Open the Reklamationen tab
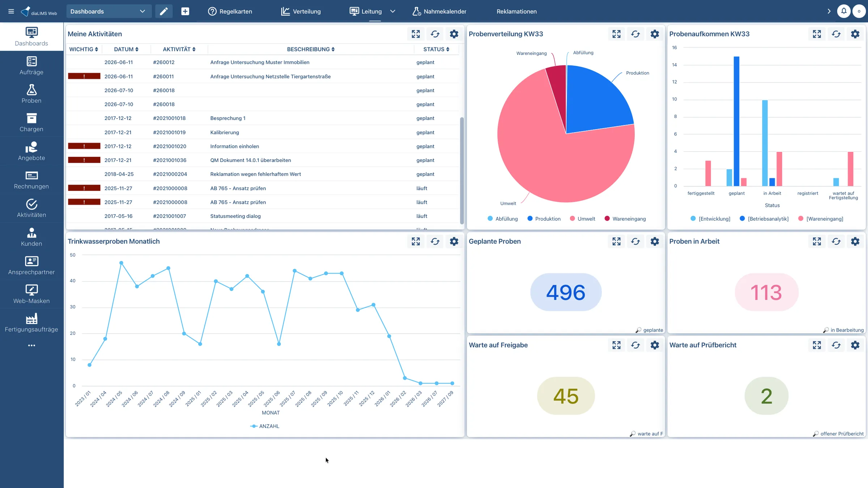Screen dimensions: 868x488 tap(516, 11)
